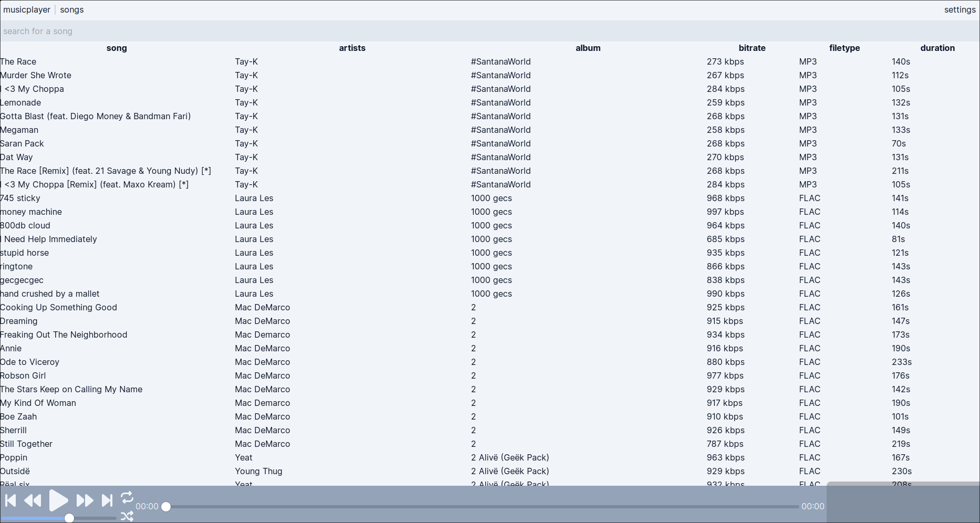Viewport: 980px width, 523px height.
Task: Select the song 'Robson Girl'
Action: point(23,375)
